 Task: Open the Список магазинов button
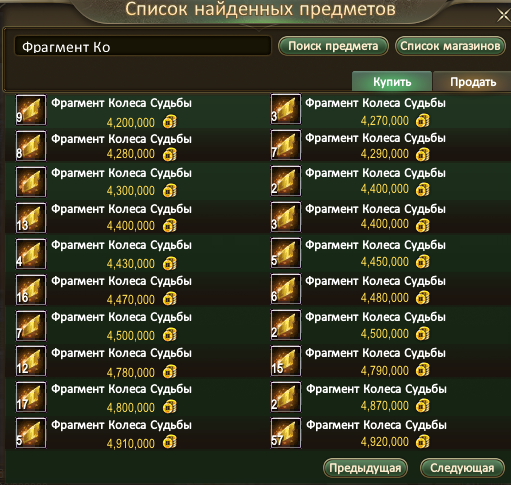pos(450,46)
